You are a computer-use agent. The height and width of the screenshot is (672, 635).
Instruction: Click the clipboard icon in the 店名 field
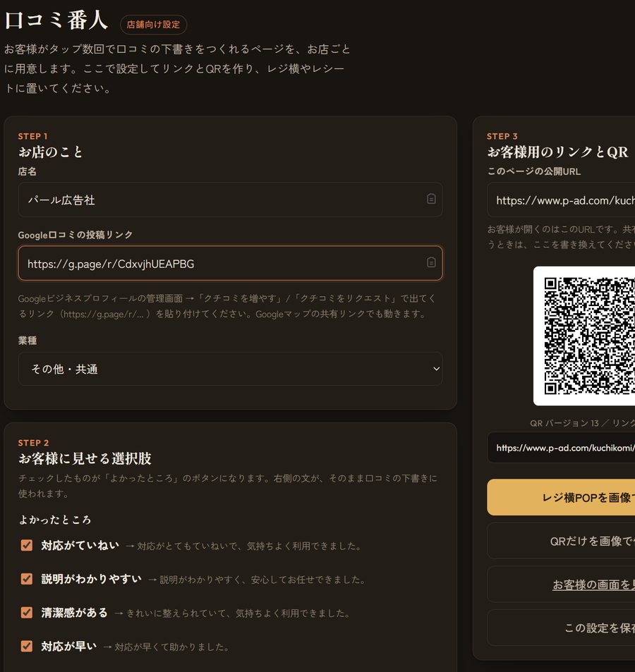(x=431, y=199)
